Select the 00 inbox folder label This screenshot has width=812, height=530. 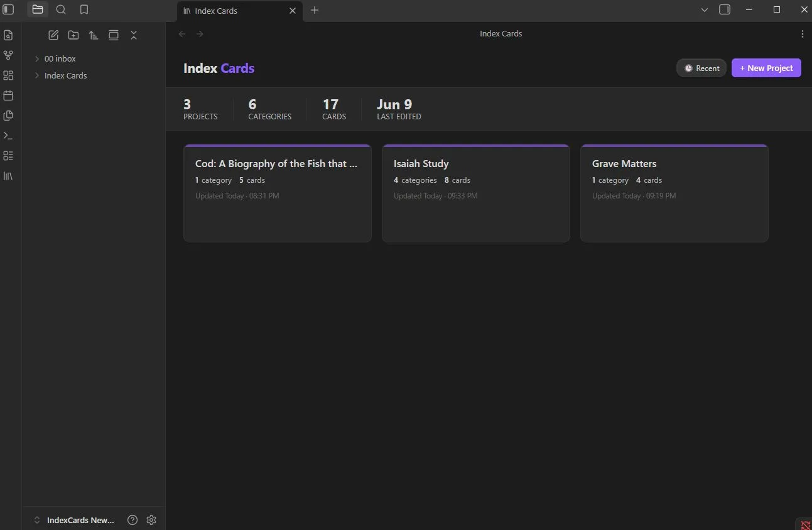click(x=60, y=58)
